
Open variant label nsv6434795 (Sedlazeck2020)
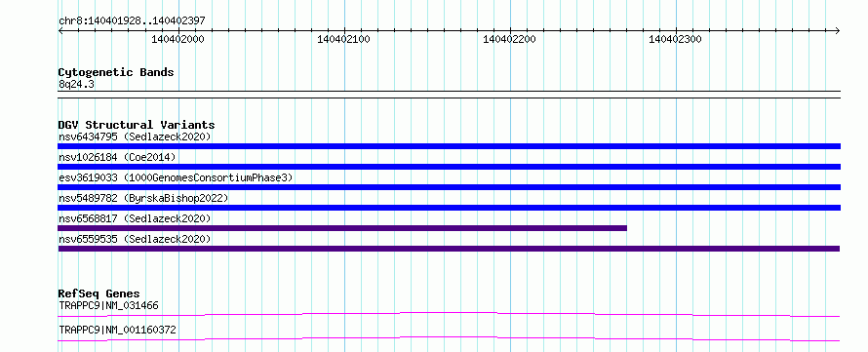[x=135, y=137]
